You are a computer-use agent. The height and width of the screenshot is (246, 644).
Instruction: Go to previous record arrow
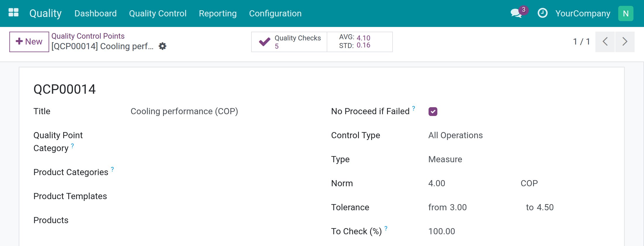coord(605,42)
